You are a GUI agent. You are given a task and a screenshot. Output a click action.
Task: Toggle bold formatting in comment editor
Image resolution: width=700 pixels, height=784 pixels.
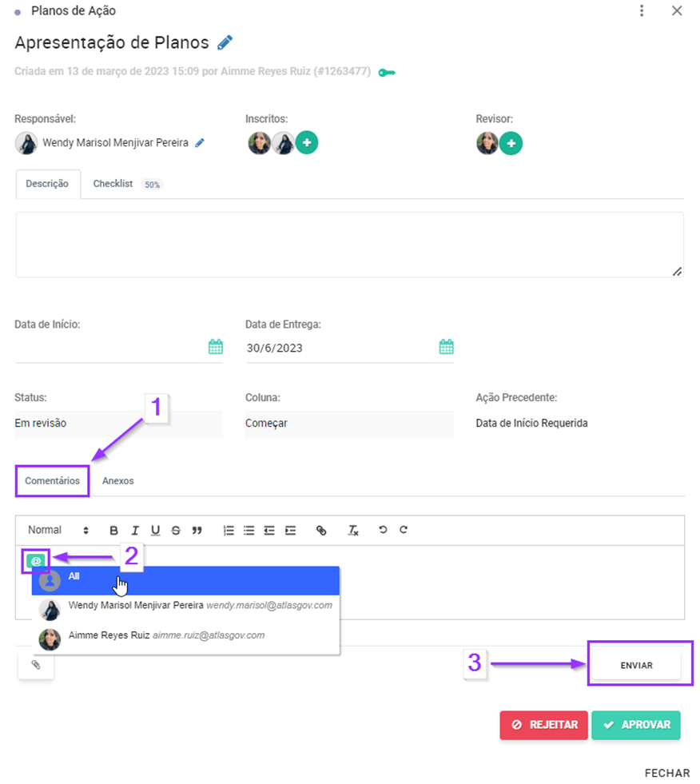pyautogui.click(x=114, y=531)
